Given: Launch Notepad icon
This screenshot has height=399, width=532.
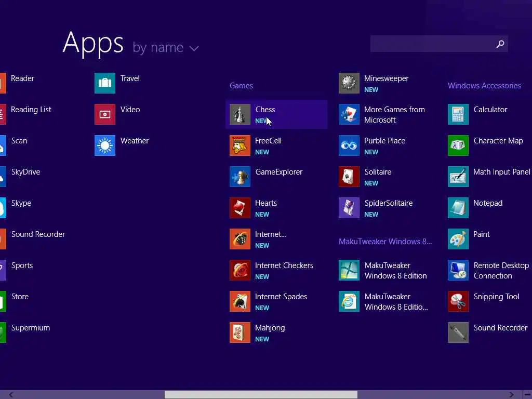Looking at the screenshot, I should (x=458, y=208).
